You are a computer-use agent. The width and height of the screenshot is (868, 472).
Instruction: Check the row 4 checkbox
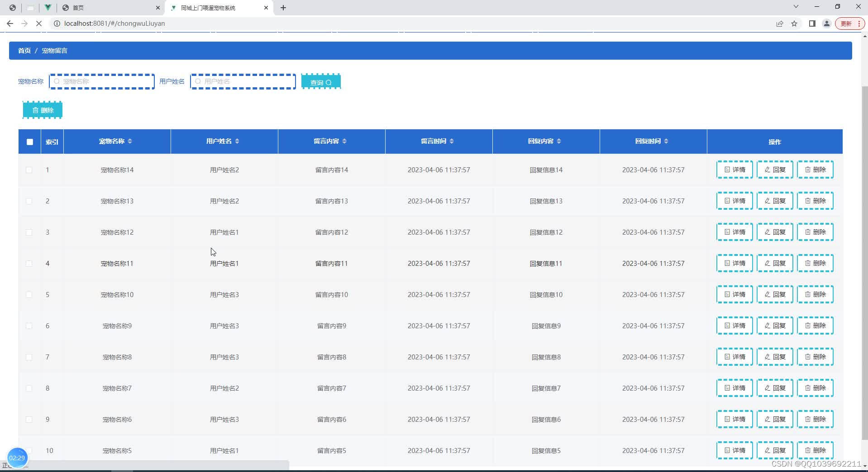[29, 264]
